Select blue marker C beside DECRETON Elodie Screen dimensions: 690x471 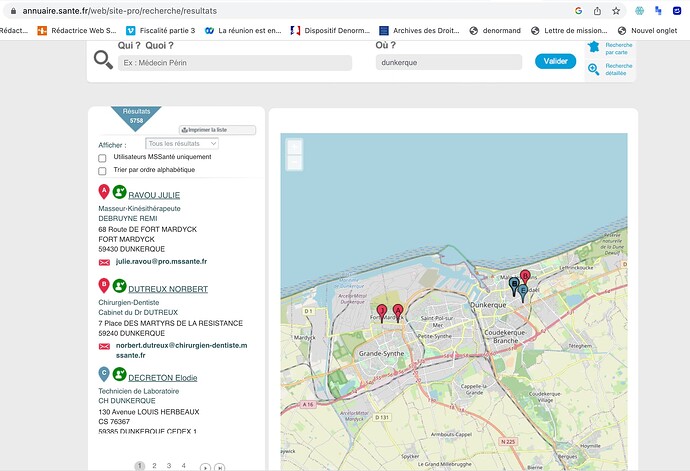(x=104, y=374)
